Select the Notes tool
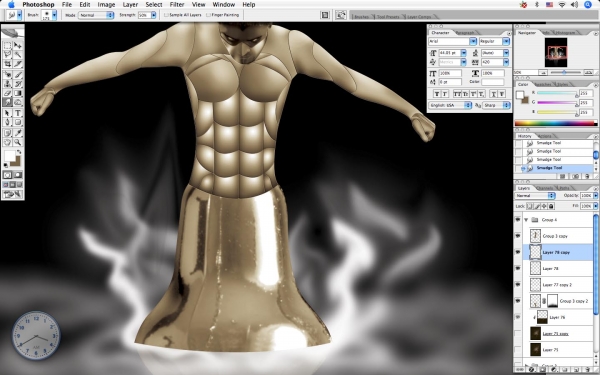 tap(7, 133)
